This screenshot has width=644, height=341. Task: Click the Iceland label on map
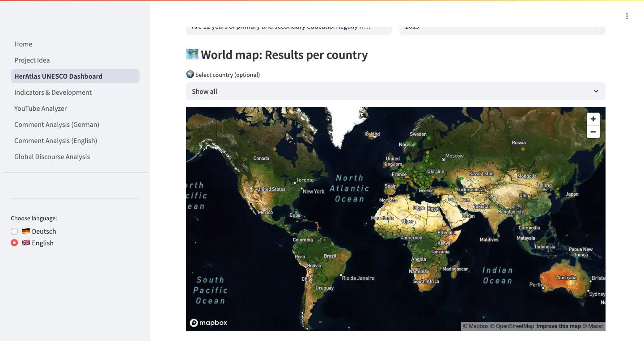click(372, 134)
